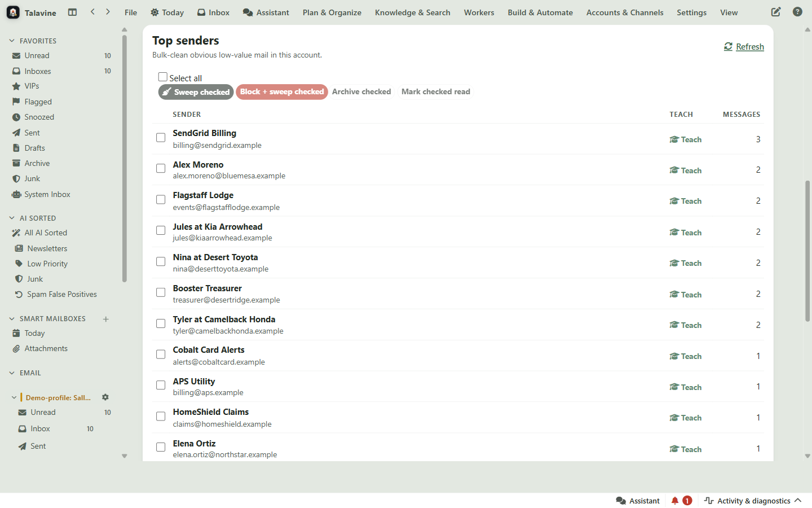
Task: Open the Accounts & Channels menu
Action: point(625,12)
